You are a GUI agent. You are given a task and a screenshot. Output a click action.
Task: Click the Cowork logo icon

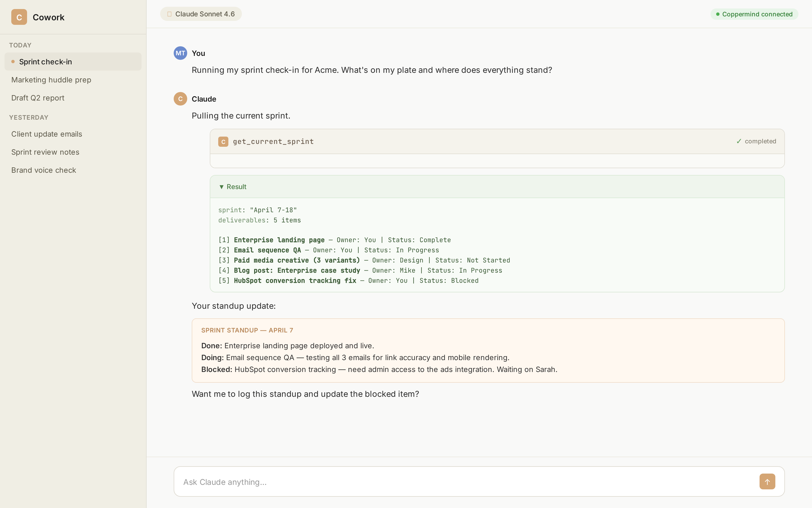[19, 17]
